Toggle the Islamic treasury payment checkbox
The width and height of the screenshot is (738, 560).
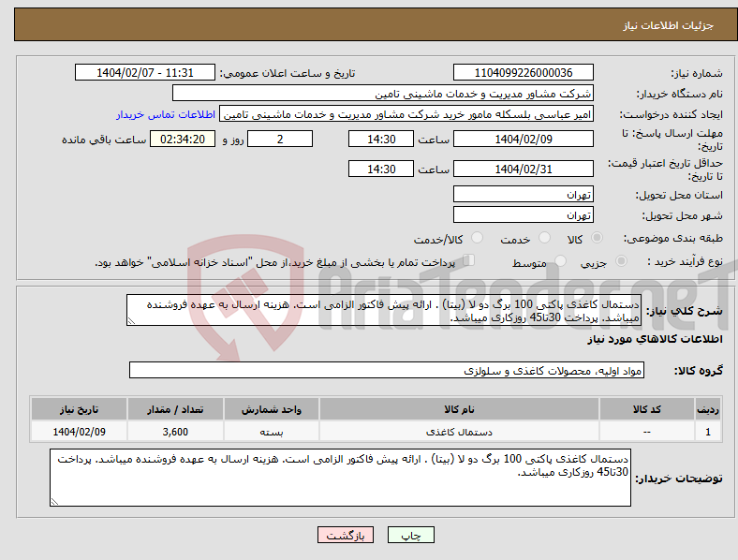pos(469,260)
